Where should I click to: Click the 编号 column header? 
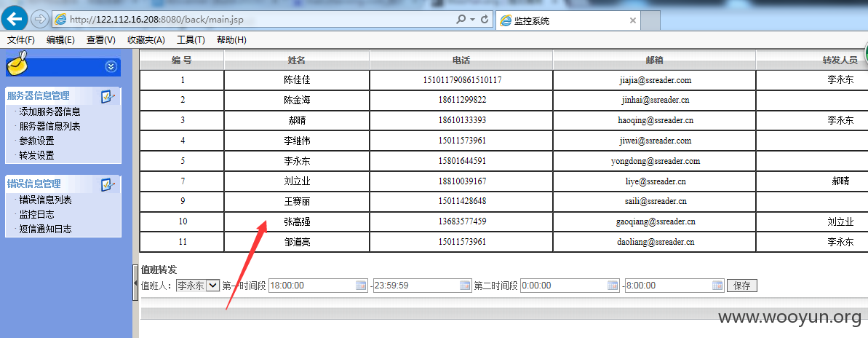point(182,60)
